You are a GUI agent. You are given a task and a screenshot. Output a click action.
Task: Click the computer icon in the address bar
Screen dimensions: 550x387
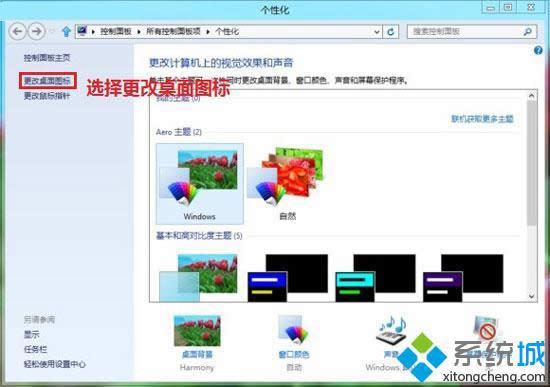82,31
